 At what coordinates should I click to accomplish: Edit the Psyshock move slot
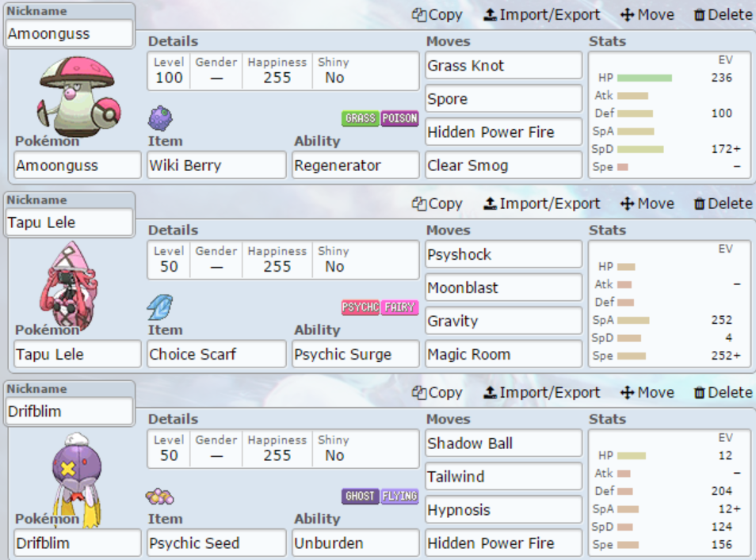pyautogui.click(x=504, y=254)
